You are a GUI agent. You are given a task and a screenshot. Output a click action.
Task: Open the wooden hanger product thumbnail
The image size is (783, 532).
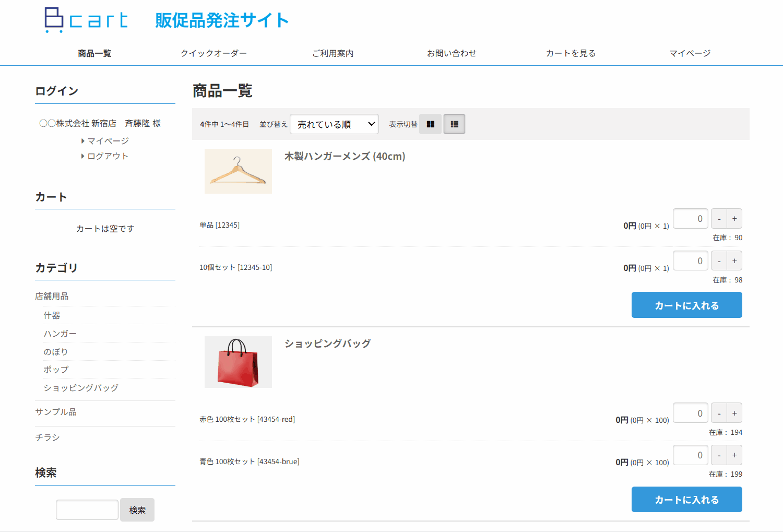pos(238,171)
